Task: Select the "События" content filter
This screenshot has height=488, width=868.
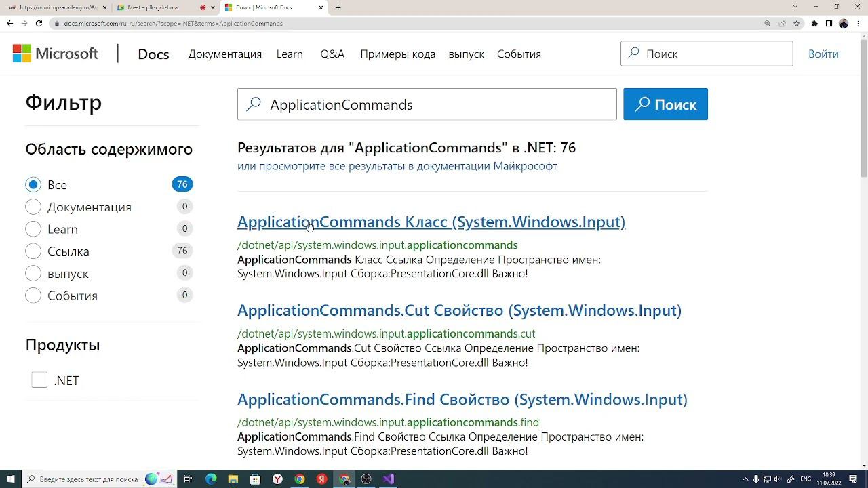Action: point(33,296)
